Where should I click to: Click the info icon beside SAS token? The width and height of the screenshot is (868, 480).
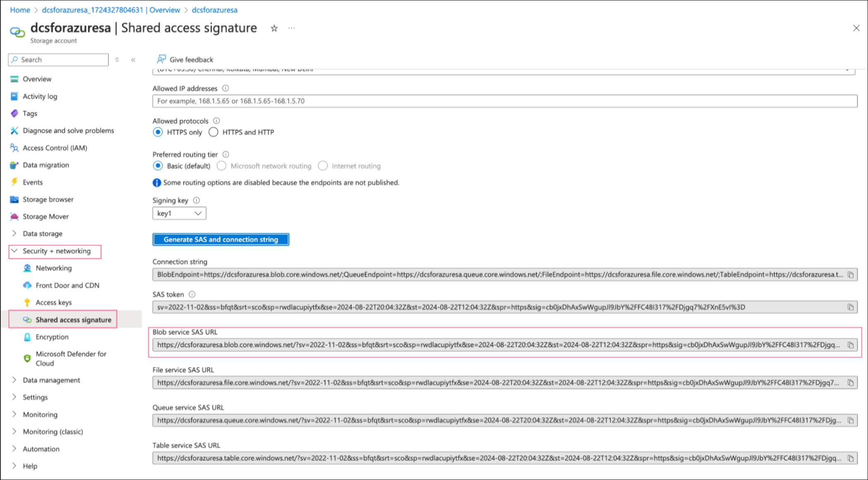[192, 294]
